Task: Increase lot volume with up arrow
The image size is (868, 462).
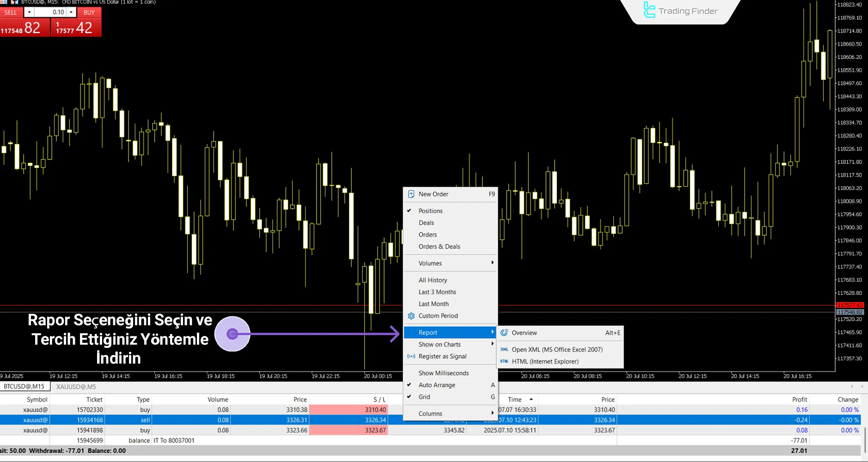Action: tap(71, 12)
